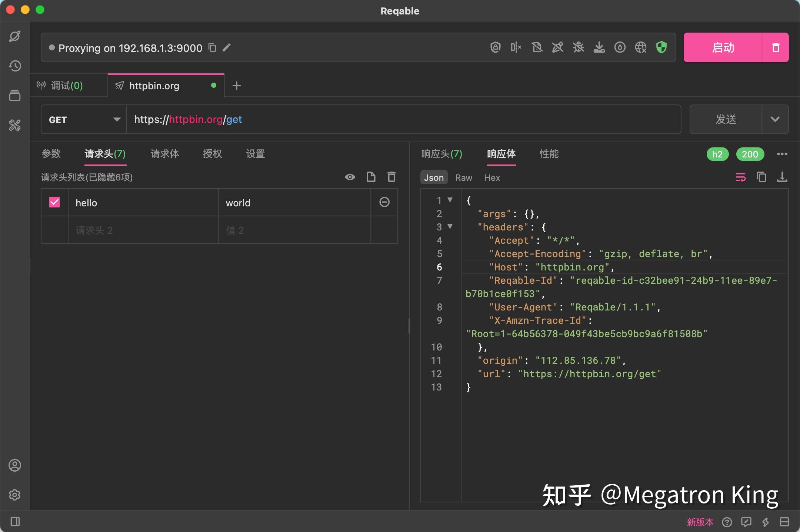Select the Json view
The height and width of the screenshot is (532, 800).
pos(434,177)
